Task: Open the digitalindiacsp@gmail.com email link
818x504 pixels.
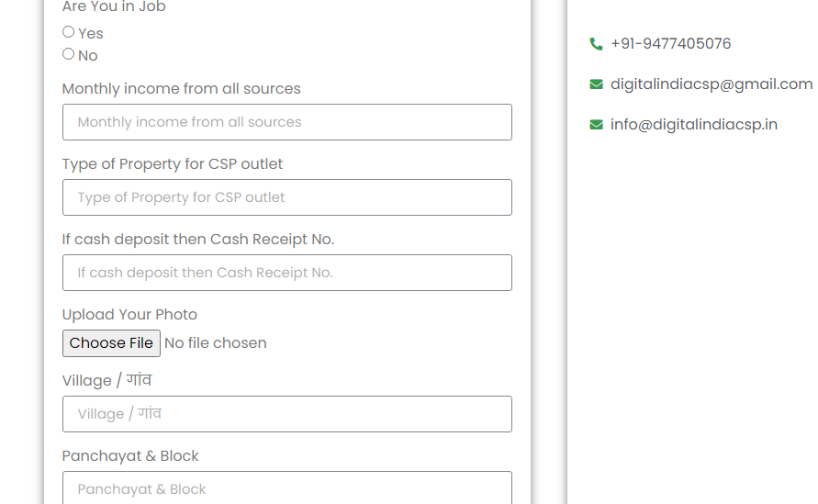Action: (712, 84)
